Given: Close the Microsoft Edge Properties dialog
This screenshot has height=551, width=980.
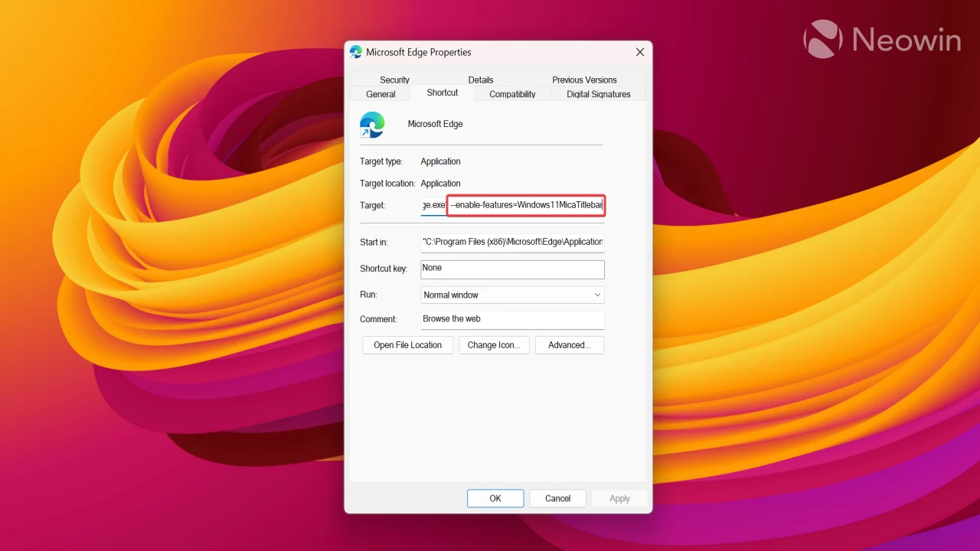Looking at the screenshot, I should pyautogui.click(x=640, y=52).
